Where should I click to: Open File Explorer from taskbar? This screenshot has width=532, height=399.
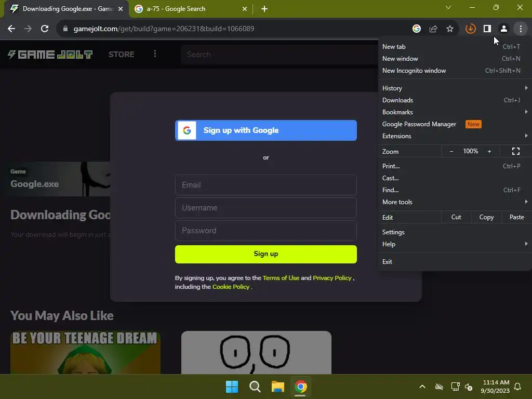click(x=277, y=387)
